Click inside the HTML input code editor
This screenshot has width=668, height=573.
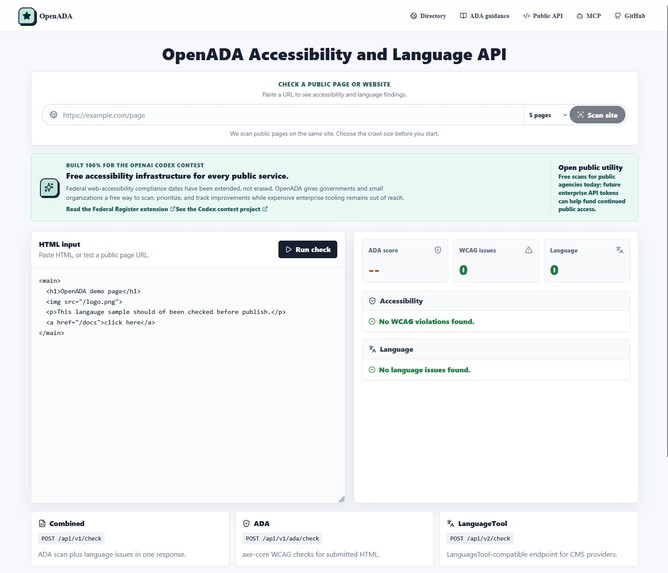click(x=188, y=385)
